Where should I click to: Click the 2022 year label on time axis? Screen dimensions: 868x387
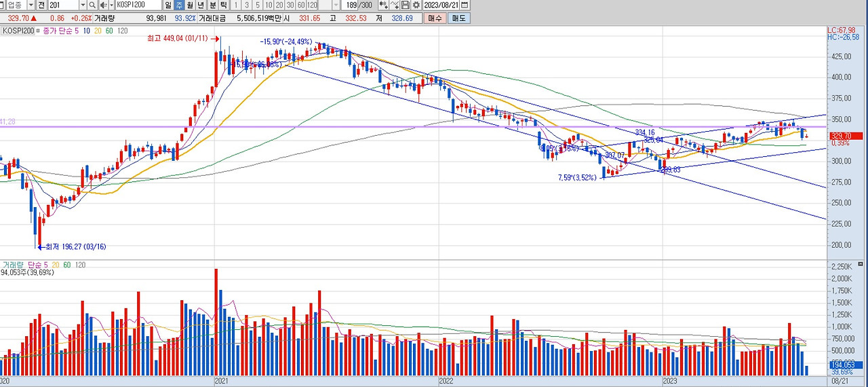[446, 382]
